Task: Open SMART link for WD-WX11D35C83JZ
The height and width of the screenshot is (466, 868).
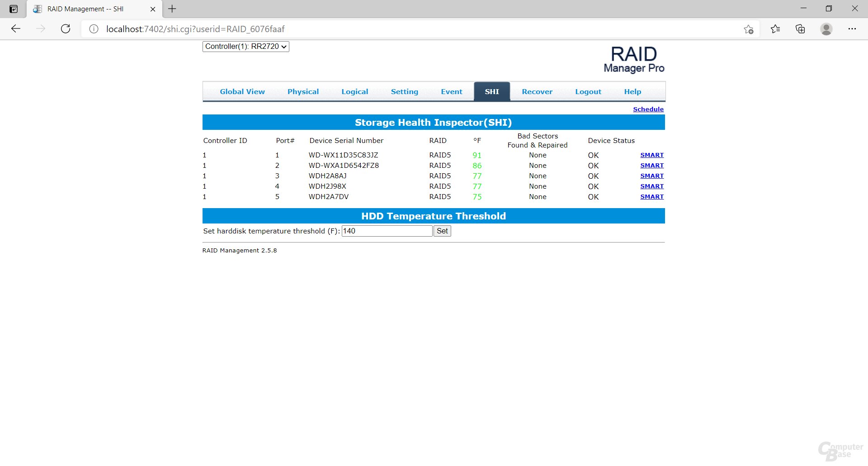Action: (x=652, y=155)
